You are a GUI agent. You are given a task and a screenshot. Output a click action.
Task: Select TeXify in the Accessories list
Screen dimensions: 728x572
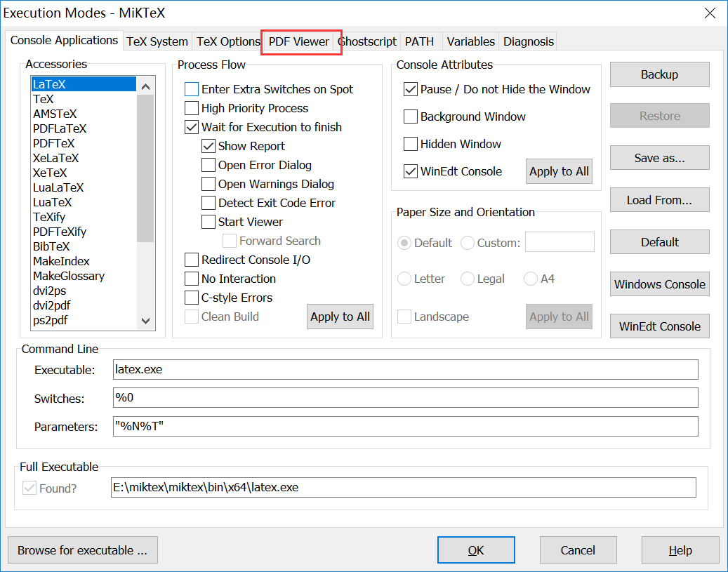(84, 218)
